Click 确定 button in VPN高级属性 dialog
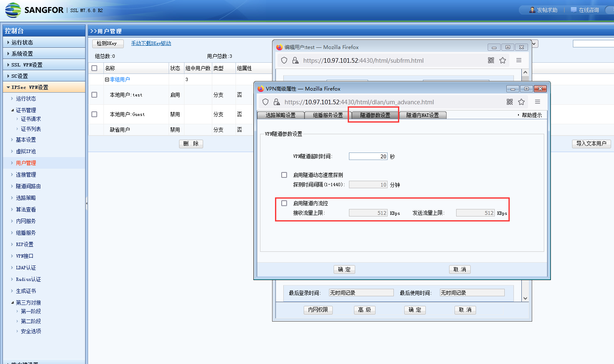Image resolution: width=614 pixels, height=364 pixels. click(344, 269)
